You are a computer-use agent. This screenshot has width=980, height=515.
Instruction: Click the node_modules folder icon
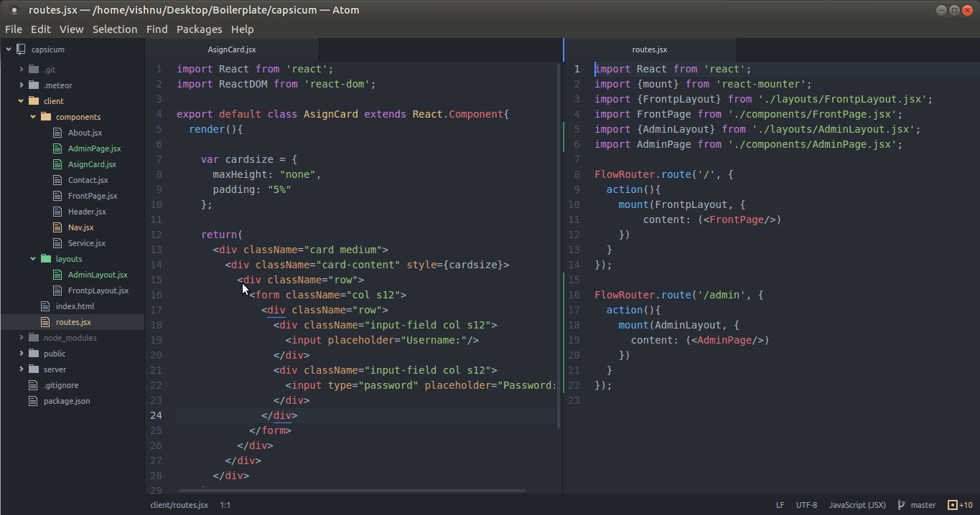34,338
